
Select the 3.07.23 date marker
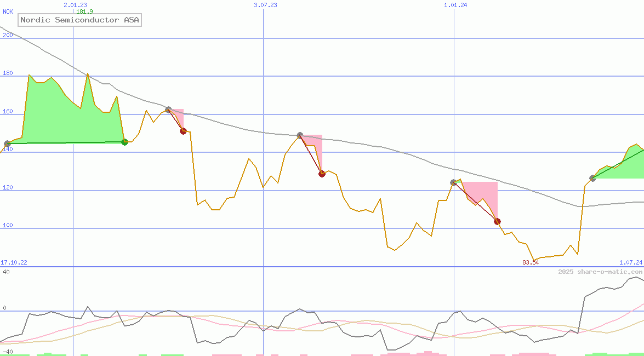[265, 5]
